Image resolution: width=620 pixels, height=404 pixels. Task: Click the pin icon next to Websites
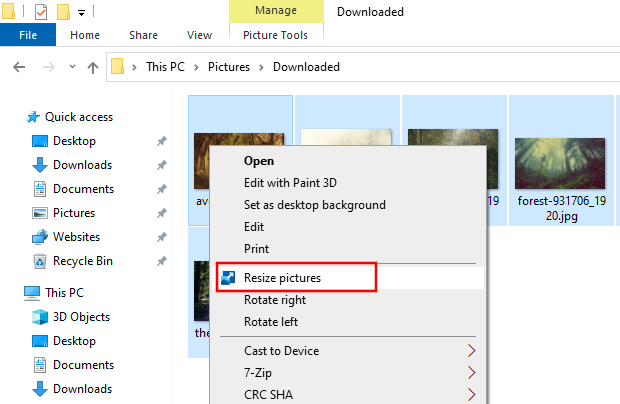[x=161, y=237]
